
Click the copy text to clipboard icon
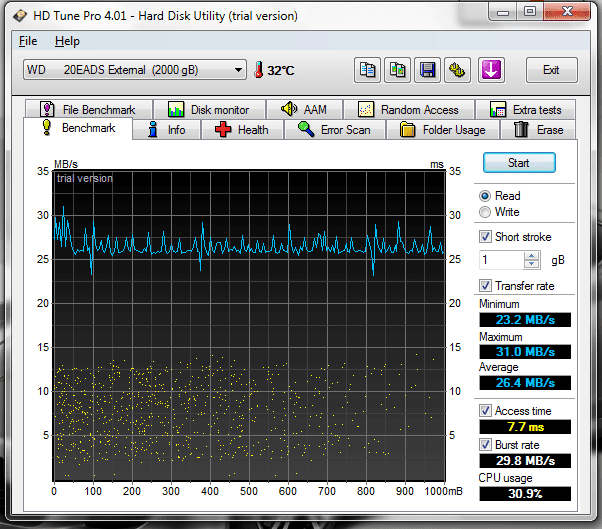(x=368, y=70)
